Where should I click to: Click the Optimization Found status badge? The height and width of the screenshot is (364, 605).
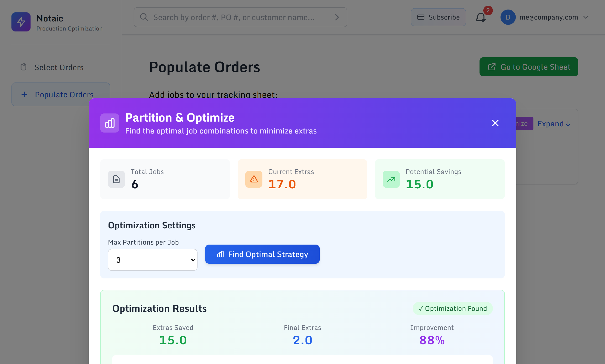point(453,308)
